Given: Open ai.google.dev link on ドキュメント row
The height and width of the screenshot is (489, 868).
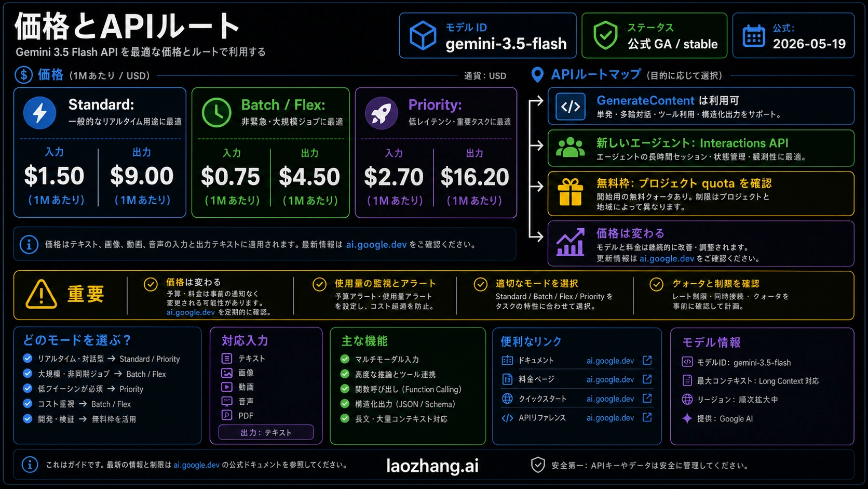Looking at the screenshot, I should [x=610, y=361].
